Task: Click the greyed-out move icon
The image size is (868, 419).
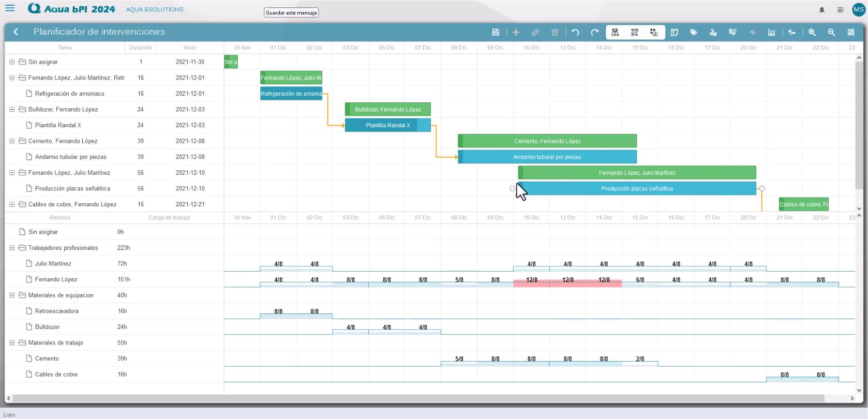Action: pyautogui.click(x=752, y=32)
